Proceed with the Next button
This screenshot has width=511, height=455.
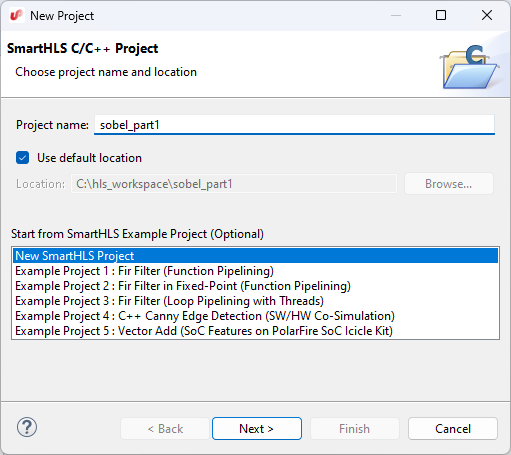[x=257, y=429]
